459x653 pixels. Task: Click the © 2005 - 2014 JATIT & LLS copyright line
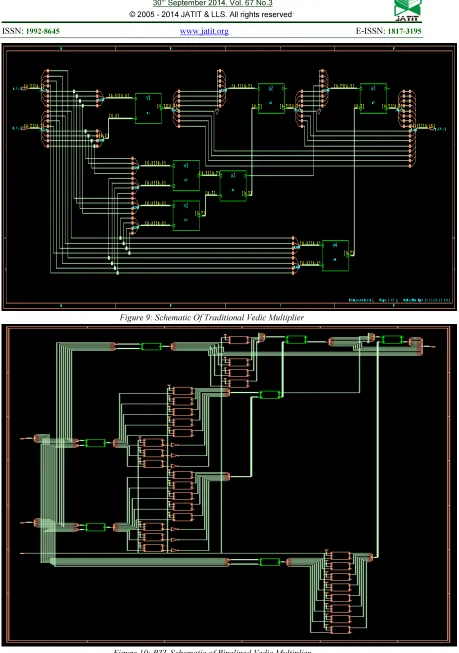211,15
